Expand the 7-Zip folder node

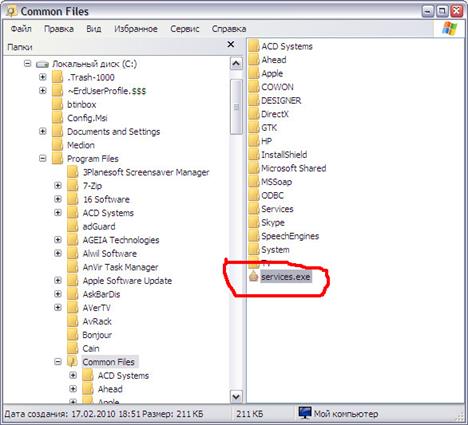(x=58, y=185)
